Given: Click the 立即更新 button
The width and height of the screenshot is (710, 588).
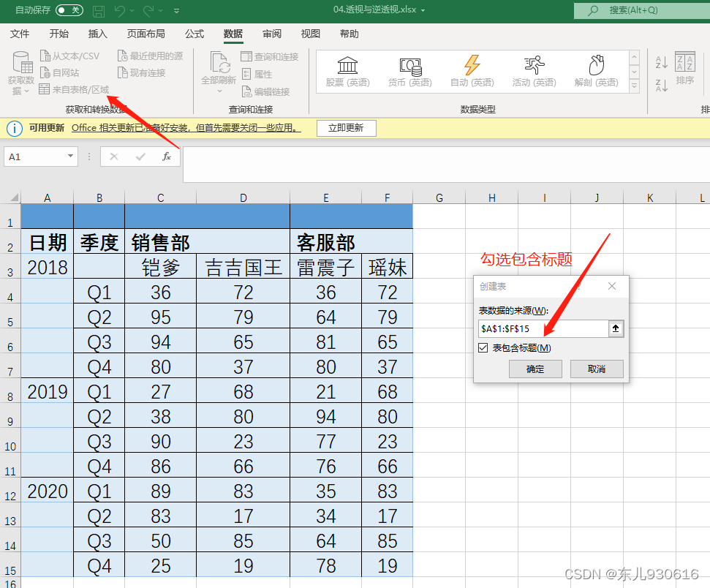Looking at the screenshot, I should (x=346, y=128).
